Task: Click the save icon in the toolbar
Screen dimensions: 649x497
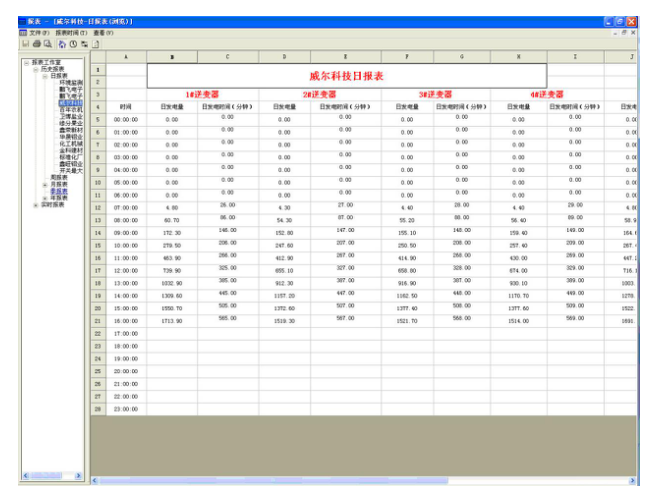Action: tap(24, 44)
